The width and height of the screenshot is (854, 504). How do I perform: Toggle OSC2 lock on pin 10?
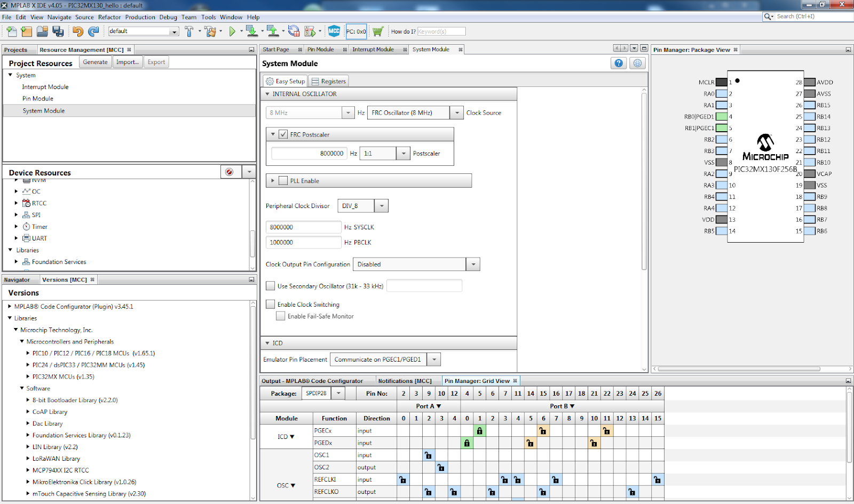pos(441,468)
